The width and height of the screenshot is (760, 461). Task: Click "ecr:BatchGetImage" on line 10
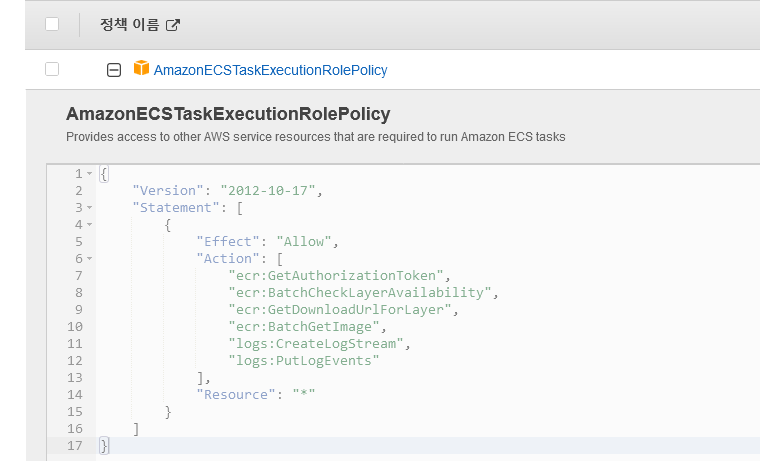pyautogui.click(x=304, y=326)
